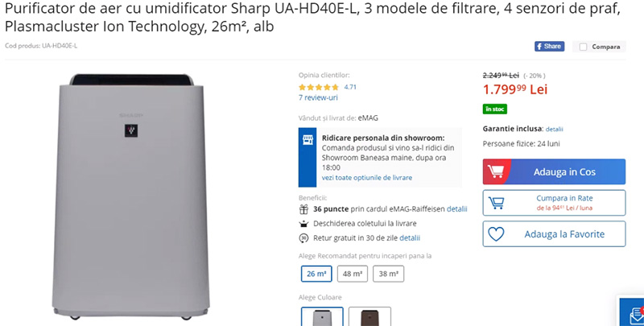Open detalii for Retur gratuit
Image resolution: width=644 pixels, height=326 pixels.
410,237
